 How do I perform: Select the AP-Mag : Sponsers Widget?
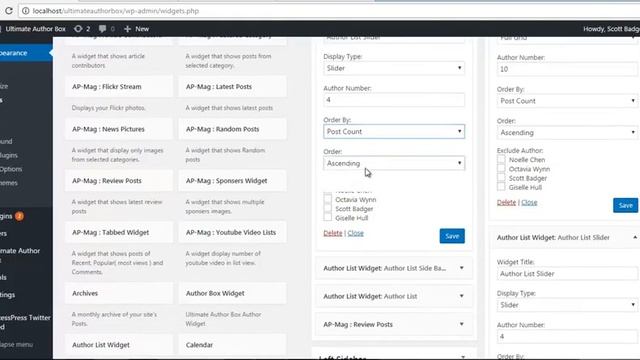232,180
